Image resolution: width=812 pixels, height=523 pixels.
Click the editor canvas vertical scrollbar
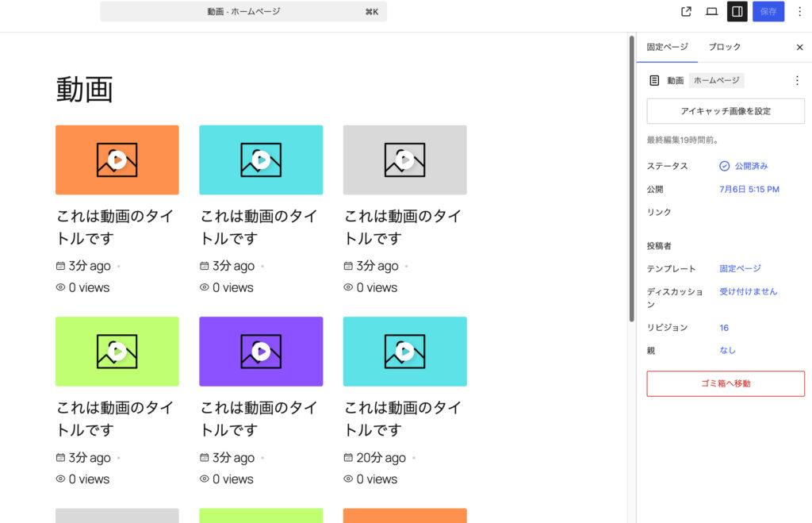[632, 179]
